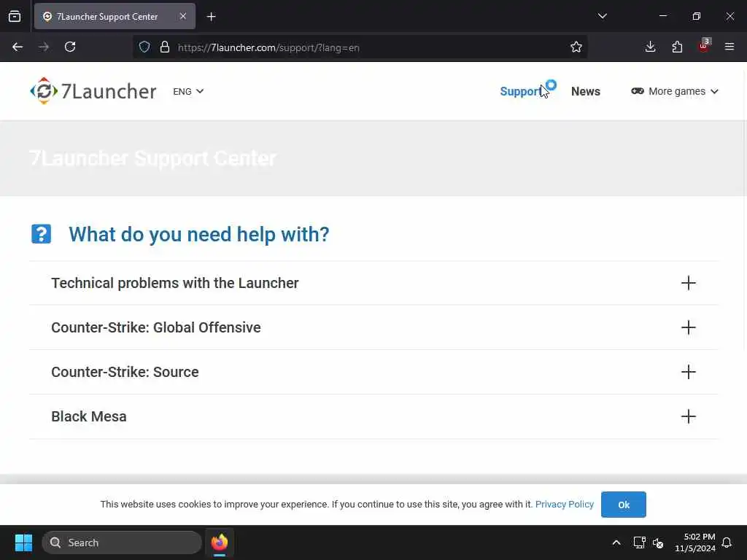Click 'Technical problems with the Launcher' text
Viewport: 747px width, 560px height.
click(x=175, y=283)
